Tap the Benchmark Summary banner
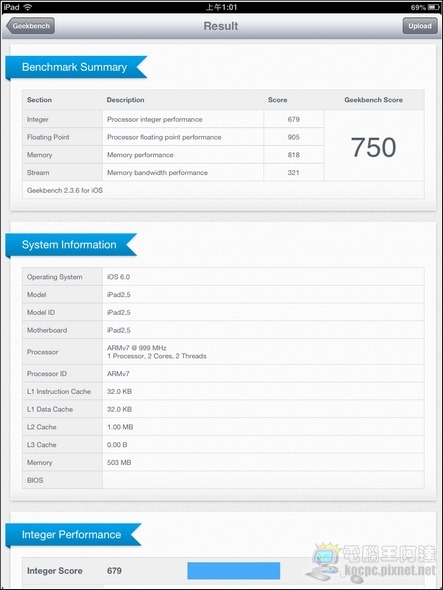The image size is (443, 590). [x=76, y=67]
